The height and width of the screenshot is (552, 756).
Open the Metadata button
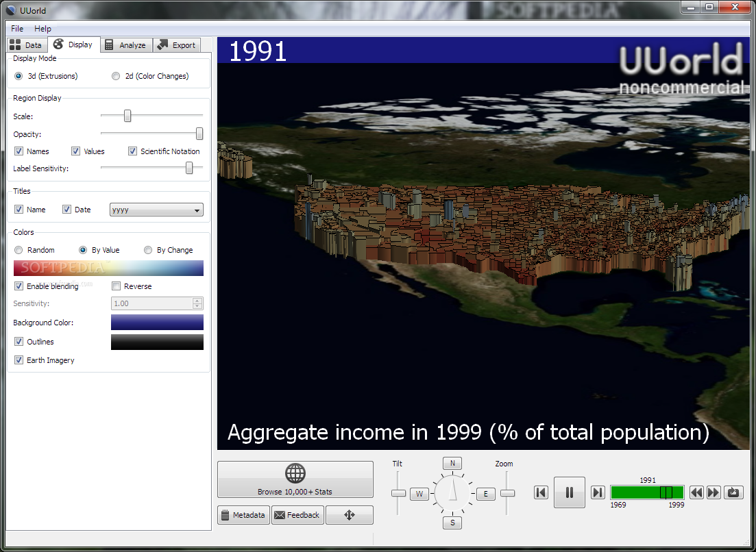click(243, 515)
